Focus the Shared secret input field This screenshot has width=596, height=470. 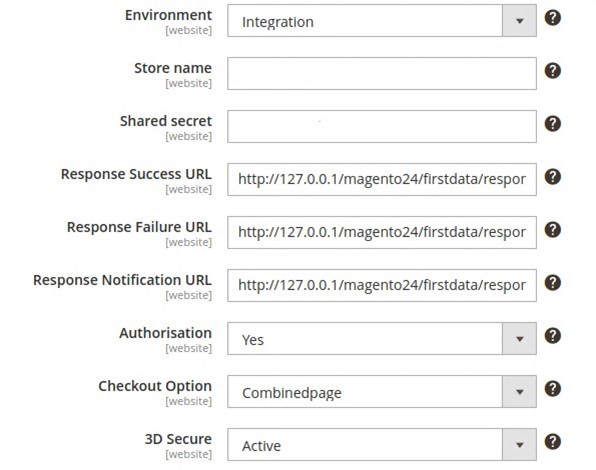[x=382, y=127]
